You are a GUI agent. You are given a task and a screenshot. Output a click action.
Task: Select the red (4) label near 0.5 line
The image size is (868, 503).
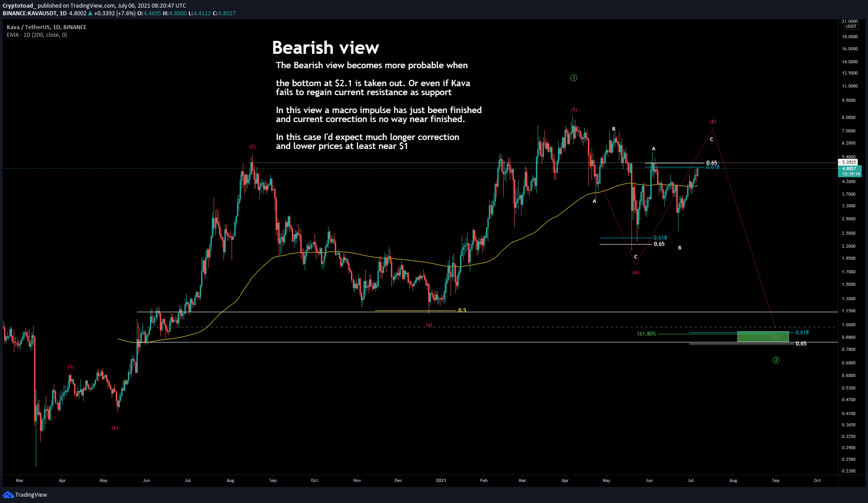pyautogui.click(x=429, y=325)
